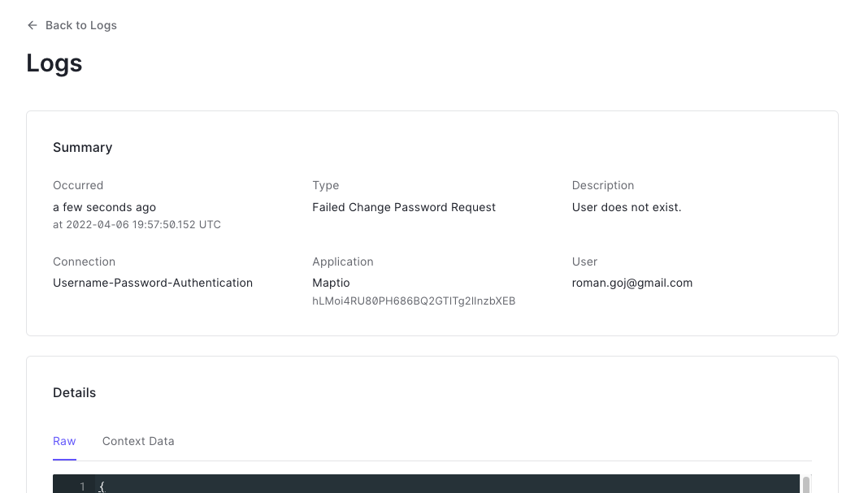Select the Maptio application name
The height and width of the screenshot is (493, 868).
[x=331, y=283]
